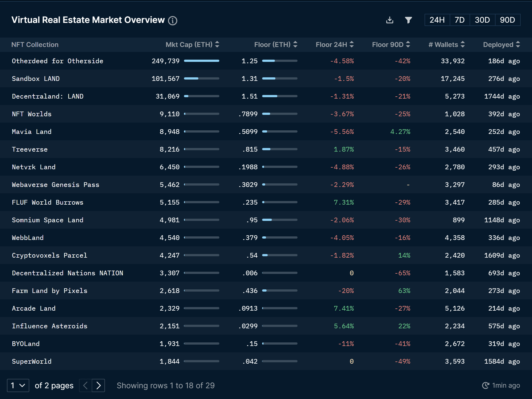
Task: Click the previous page arrow
Action: (x=85, y=385)
